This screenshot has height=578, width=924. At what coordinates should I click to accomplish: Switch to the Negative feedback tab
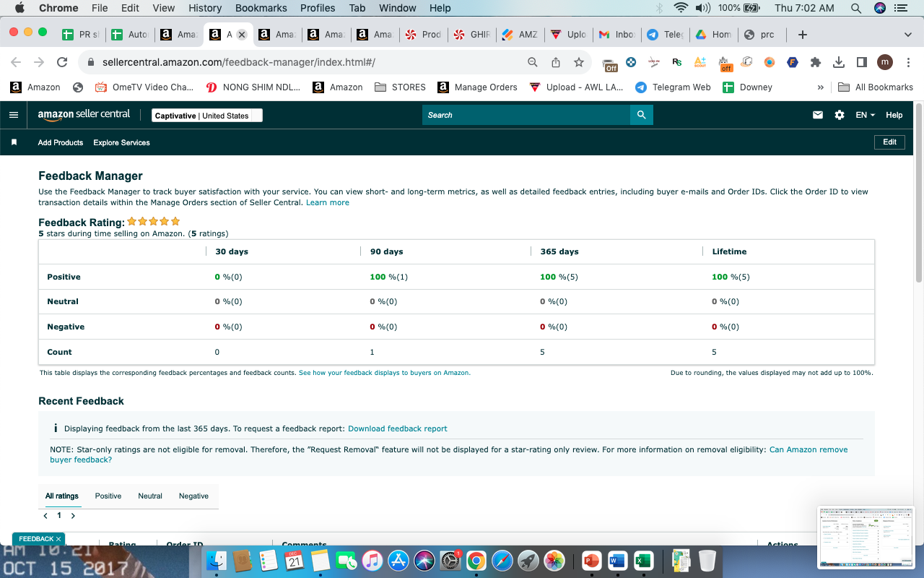[x=193, y=496]
